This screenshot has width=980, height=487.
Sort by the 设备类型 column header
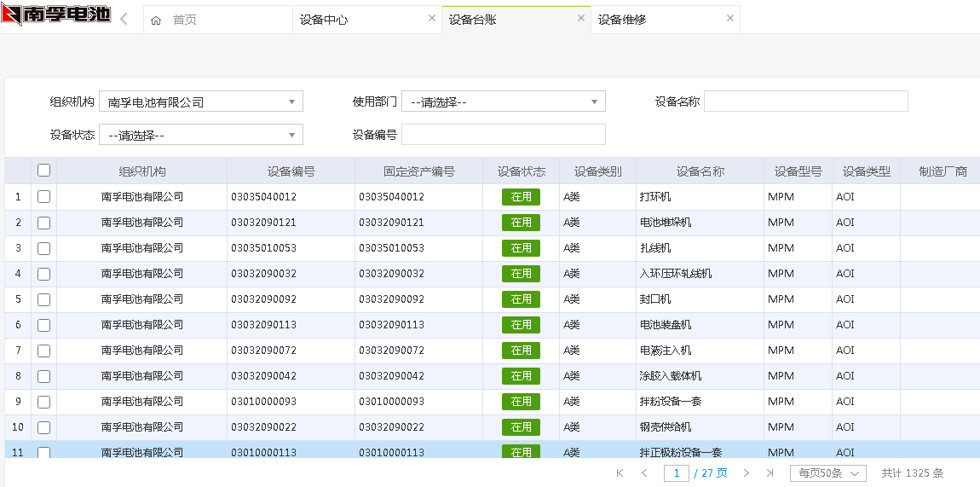(867, 171)
